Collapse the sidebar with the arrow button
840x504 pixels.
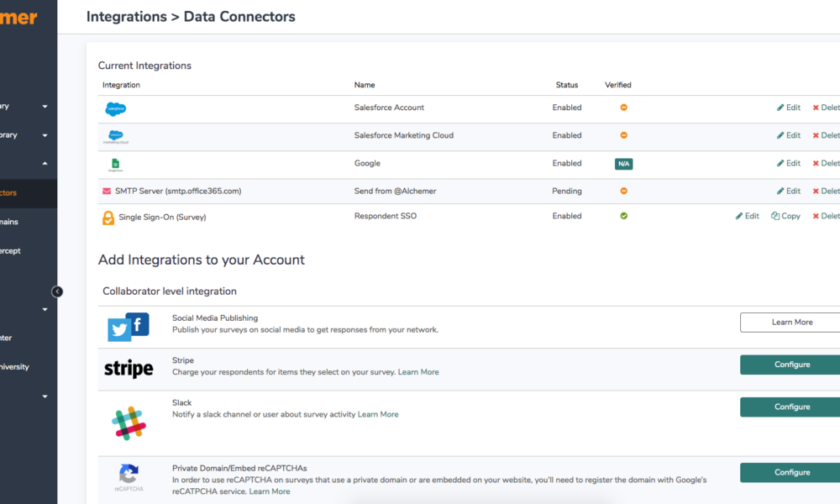click(57, 291)
